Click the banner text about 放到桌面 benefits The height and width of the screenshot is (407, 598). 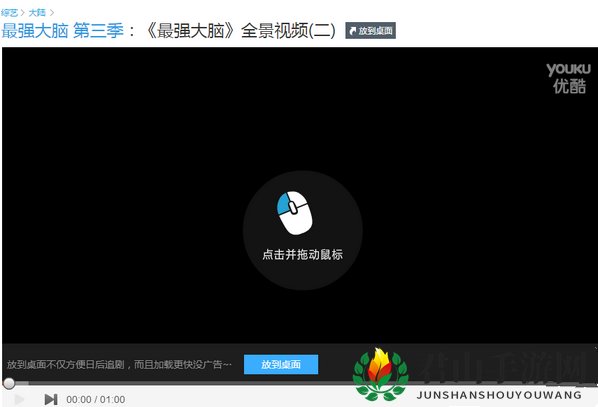[119, 365]
